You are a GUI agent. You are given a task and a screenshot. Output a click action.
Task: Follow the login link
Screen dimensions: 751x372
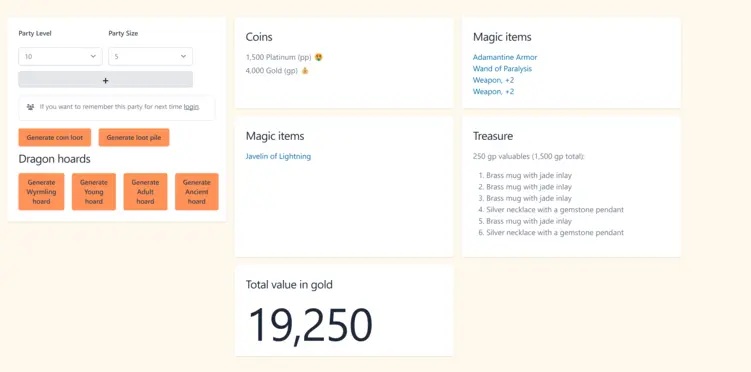coord(191,107)
